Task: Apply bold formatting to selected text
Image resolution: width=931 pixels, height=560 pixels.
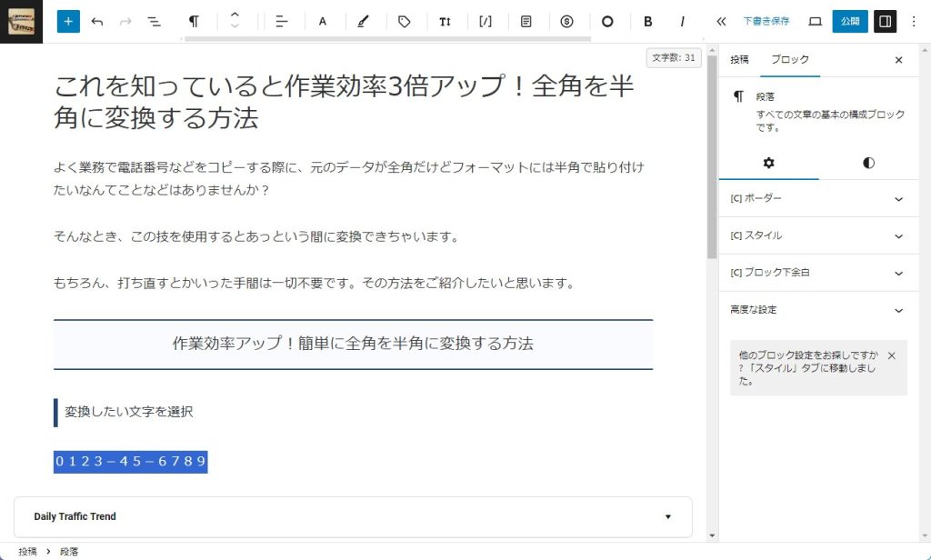Action: [648, 21]
